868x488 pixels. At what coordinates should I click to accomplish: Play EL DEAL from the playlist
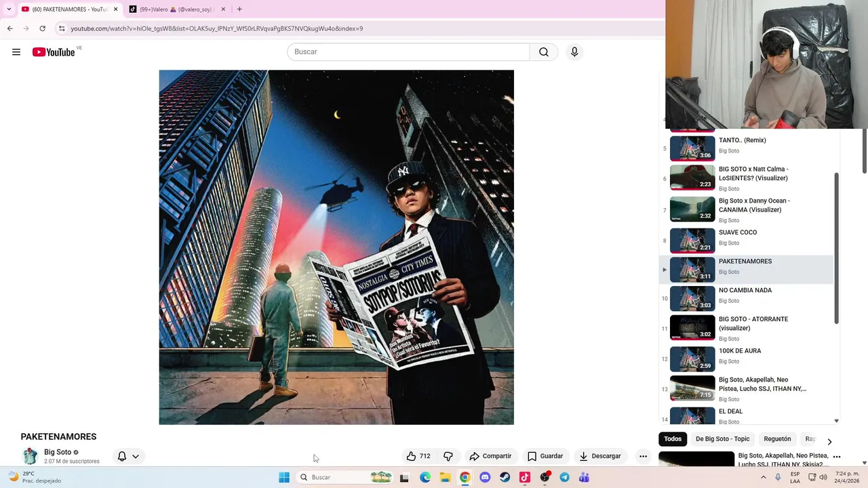[746, 415]
